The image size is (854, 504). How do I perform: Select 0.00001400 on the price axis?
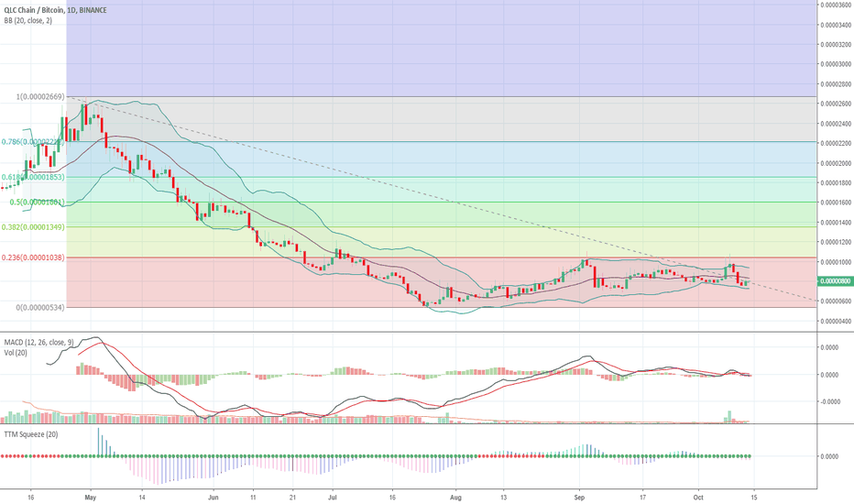836,223
